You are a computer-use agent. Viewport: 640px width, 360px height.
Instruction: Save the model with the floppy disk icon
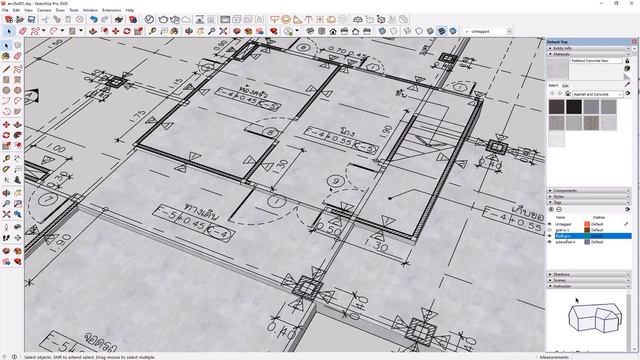tap(31, 19)
